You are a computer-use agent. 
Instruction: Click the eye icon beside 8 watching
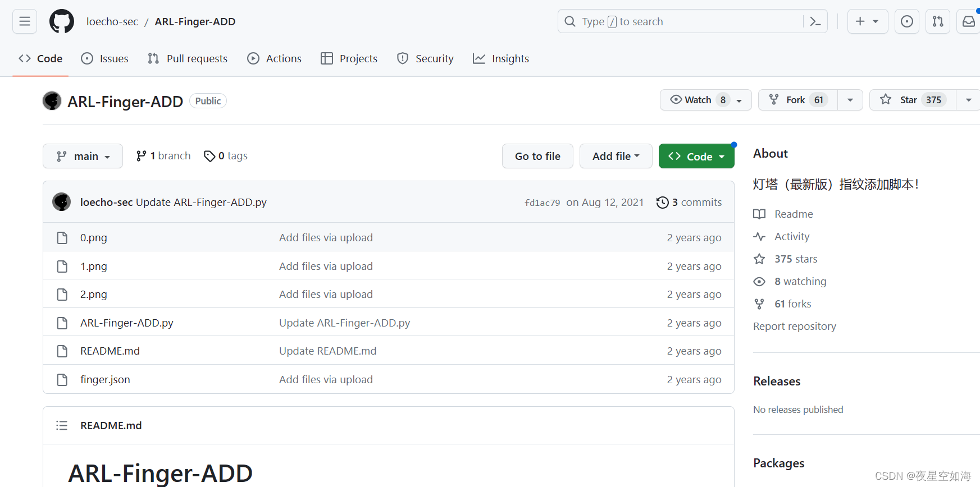(x=759, y=281)
